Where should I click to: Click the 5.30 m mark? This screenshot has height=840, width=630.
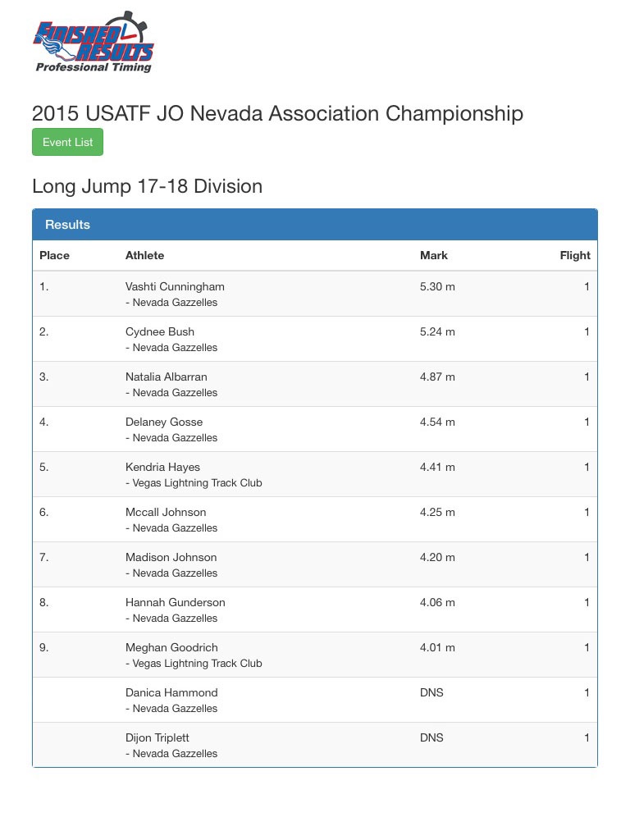pyautogui.click(x=437, y=287)
